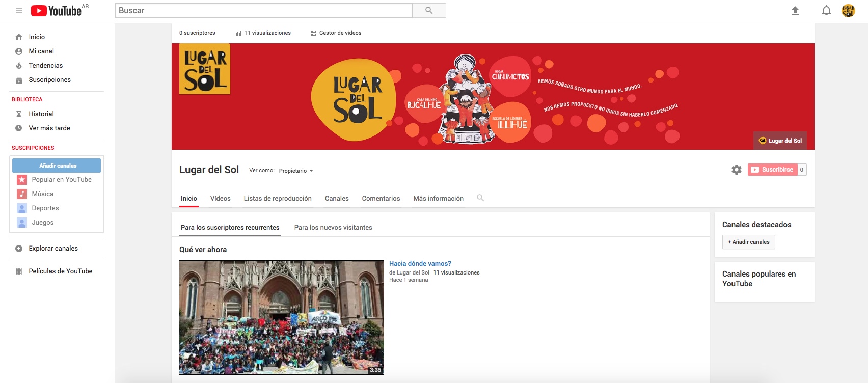Click the visualizaciones bar chart icon
The height and width of the screenshot is (383, 868).
(x=238, y=33)
